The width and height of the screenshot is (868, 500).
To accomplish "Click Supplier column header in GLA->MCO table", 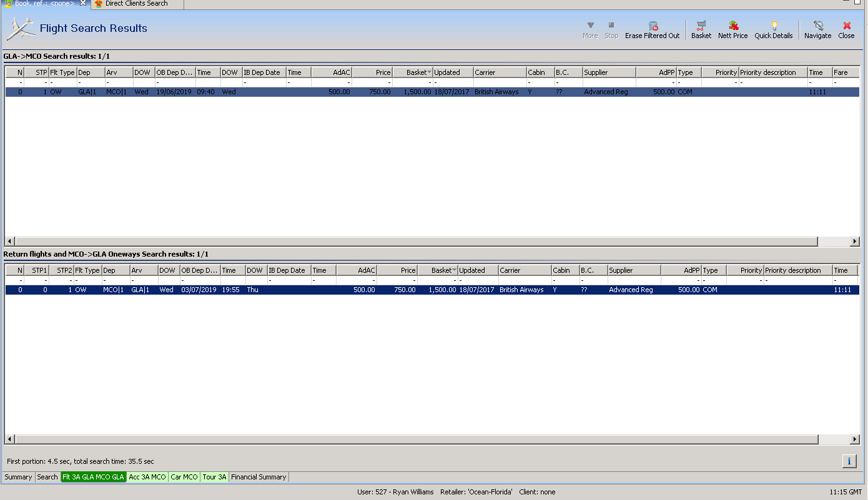I will pyautogui.click(x=609, y=72).
